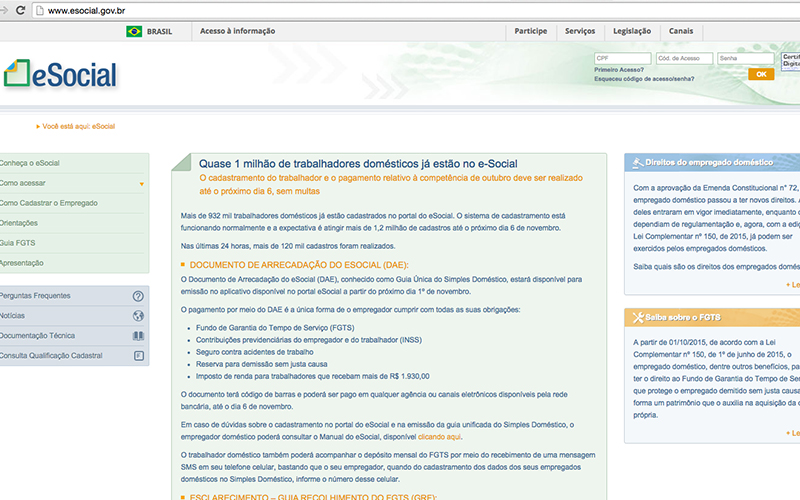Open the Apresentação sidebar item
The width and height of the screenshot is (800, 500).
coord(21,263)
